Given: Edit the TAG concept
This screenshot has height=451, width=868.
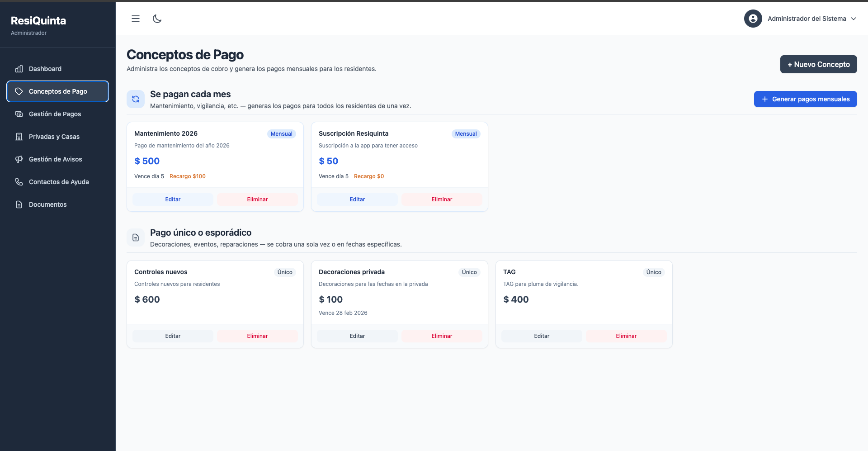Looking at the screenshot, I should click(x=542, y=336).
